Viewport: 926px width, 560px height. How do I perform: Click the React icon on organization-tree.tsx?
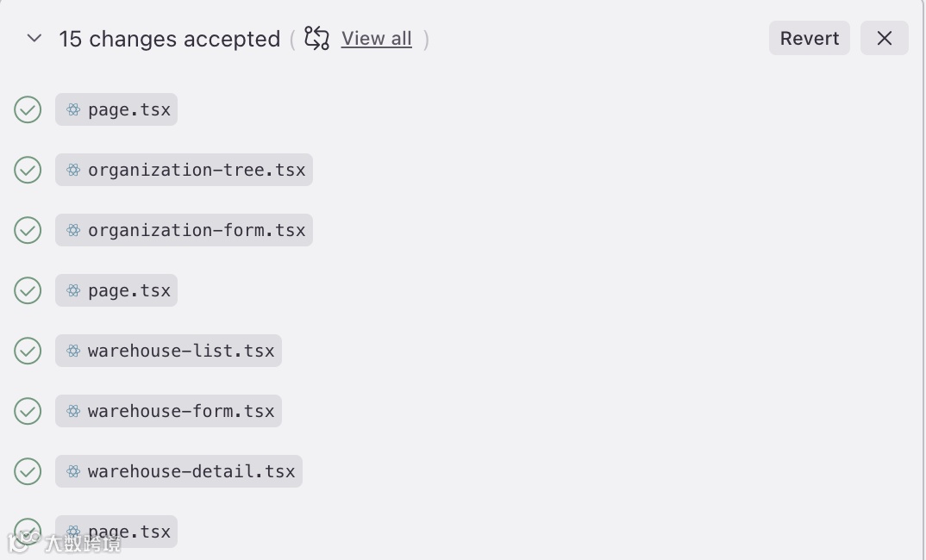point(73,170)
